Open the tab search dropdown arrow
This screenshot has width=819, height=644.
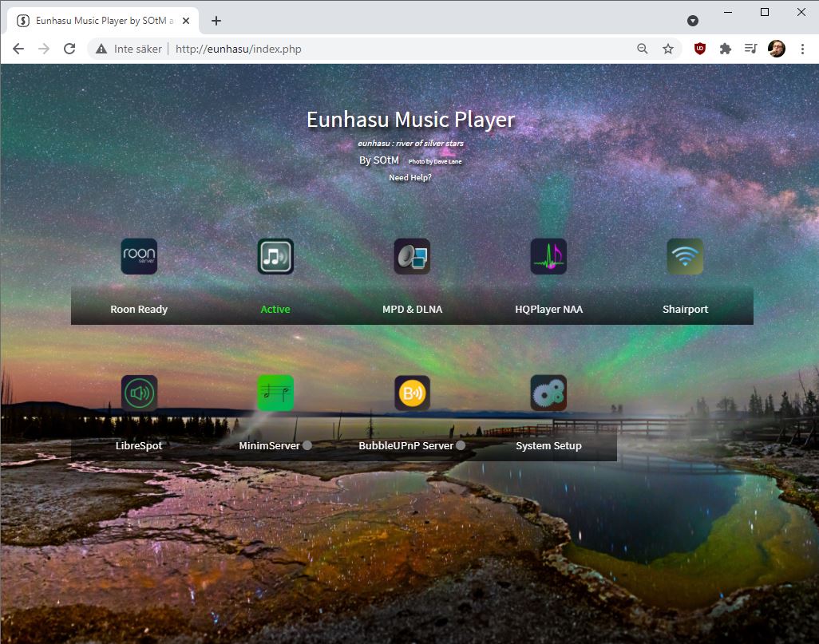693,21
